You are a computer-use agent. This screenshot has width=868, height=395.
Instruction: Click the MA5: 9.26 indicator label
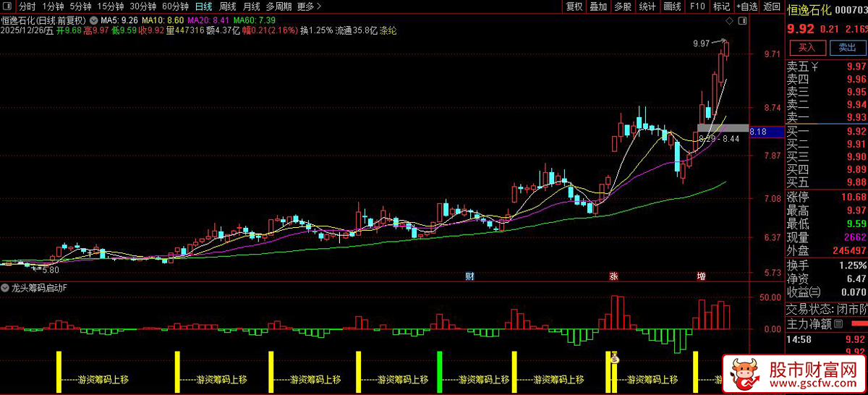[x=119, y=20]
